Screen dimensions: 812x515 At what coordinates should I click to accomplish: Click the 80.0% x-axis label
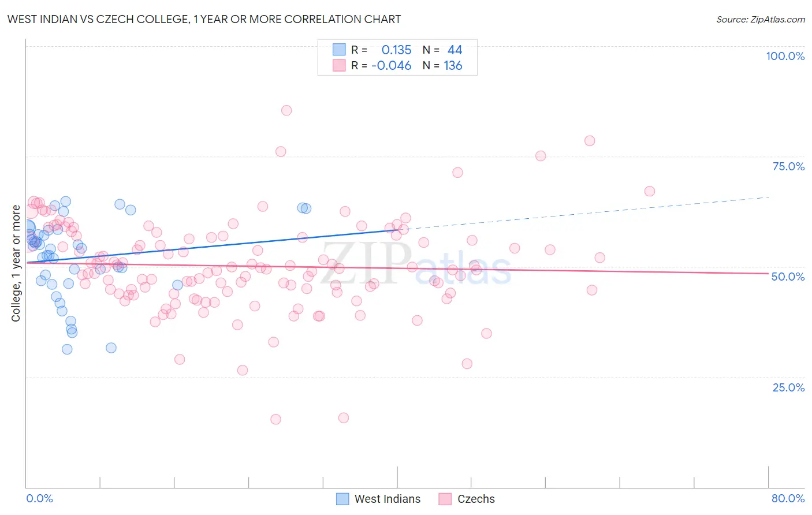click(788, 498)
